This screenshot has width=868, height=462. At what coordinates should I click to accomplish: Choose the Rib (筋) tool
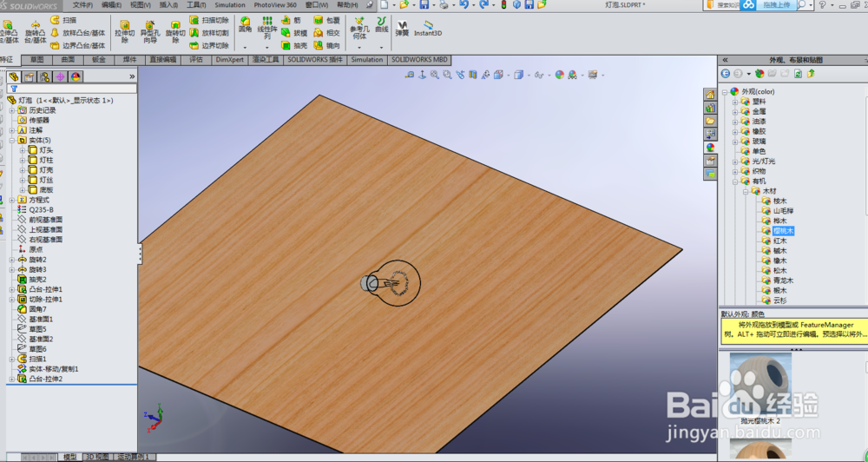click(291, 20)
